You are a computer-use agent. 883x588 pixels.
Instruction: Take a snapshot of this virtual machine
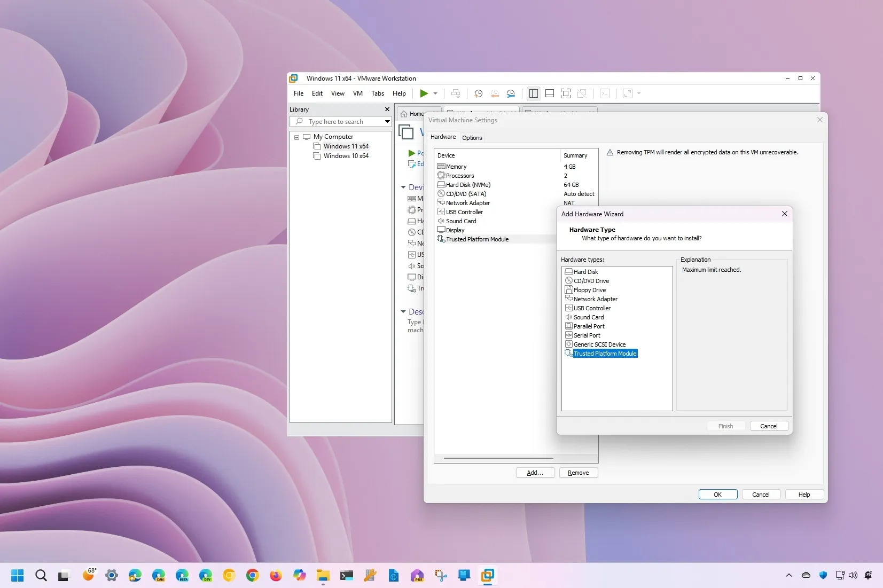tap(478, 93)
